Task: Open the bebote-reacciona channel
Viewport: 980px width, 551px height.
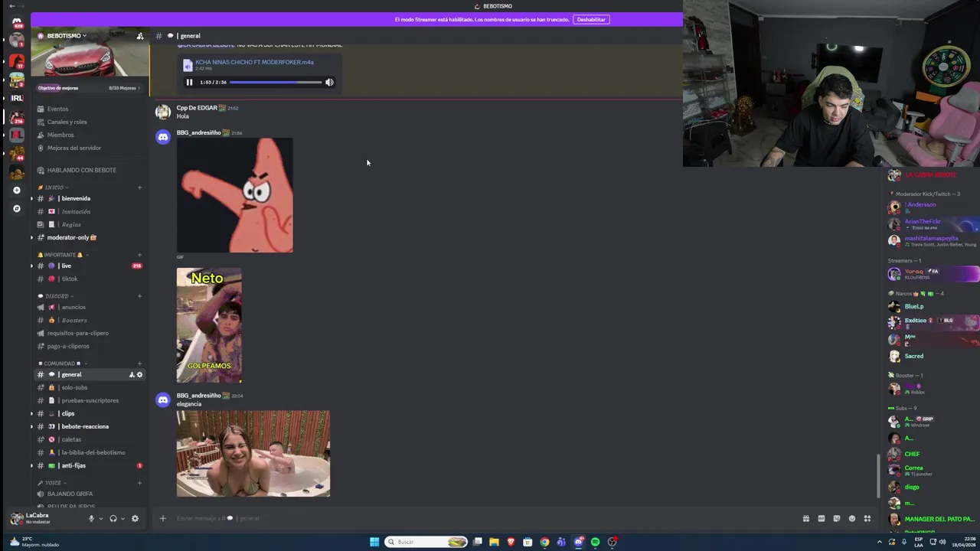Action: 90,426
